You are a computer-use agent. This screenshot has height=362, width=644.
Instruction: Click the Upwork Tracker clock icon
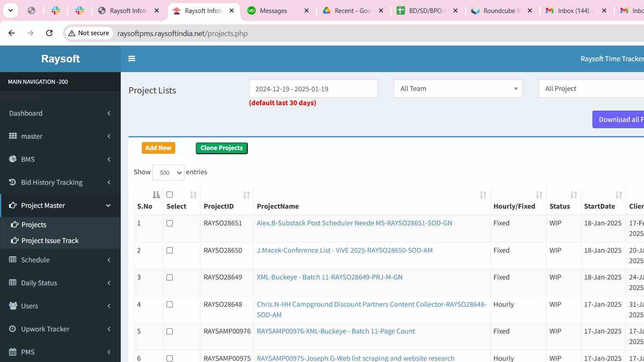coord(13,329)
